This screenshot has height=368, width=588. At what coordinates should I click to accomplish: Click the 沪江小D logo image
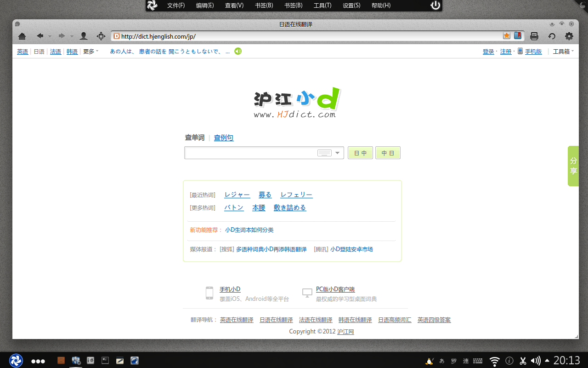point(297,102)
